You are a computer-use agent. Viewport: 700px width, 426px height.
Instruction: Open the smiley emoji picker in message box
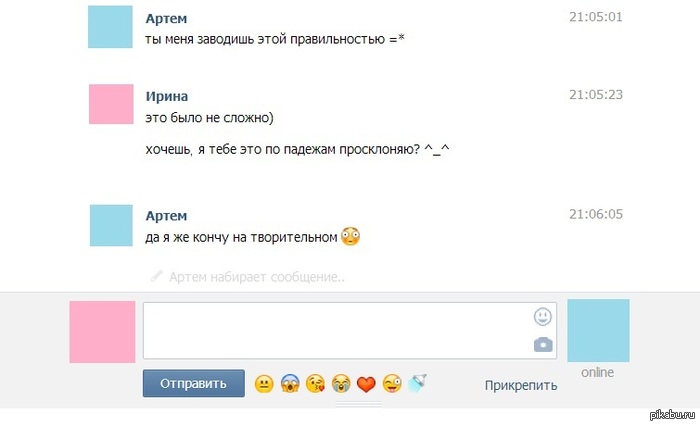click(542, 317)
